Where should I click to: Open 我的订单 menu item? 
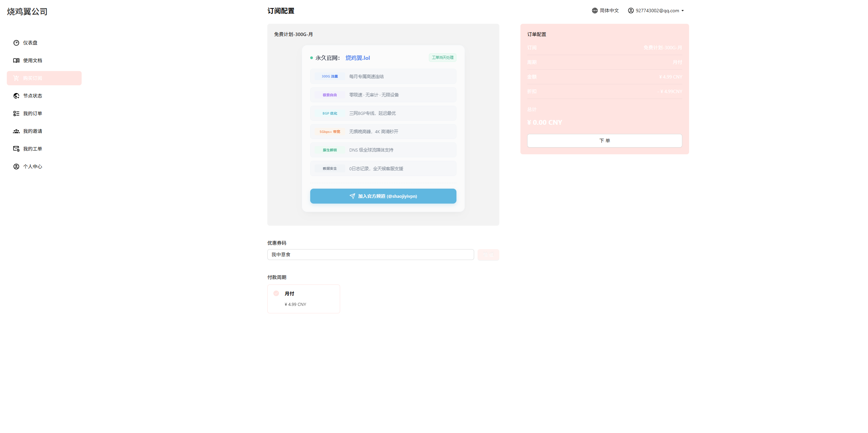44,114
